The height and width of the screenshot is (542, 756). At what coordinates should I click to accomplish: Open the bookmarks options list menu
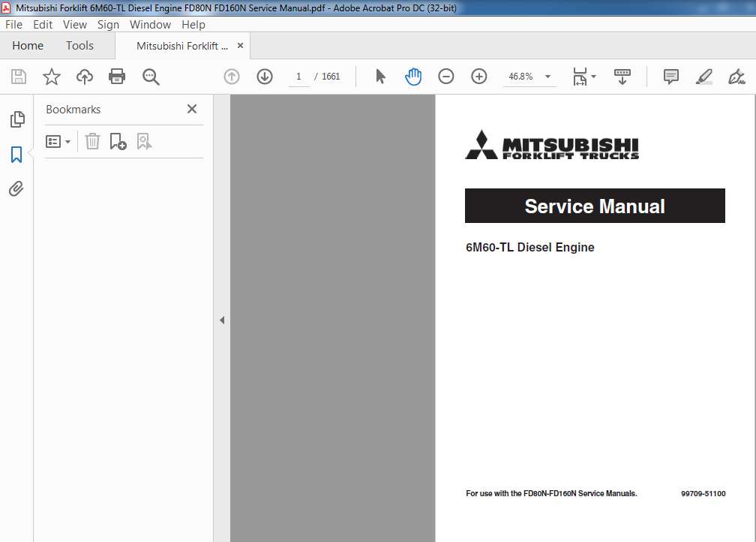point(58,141)
